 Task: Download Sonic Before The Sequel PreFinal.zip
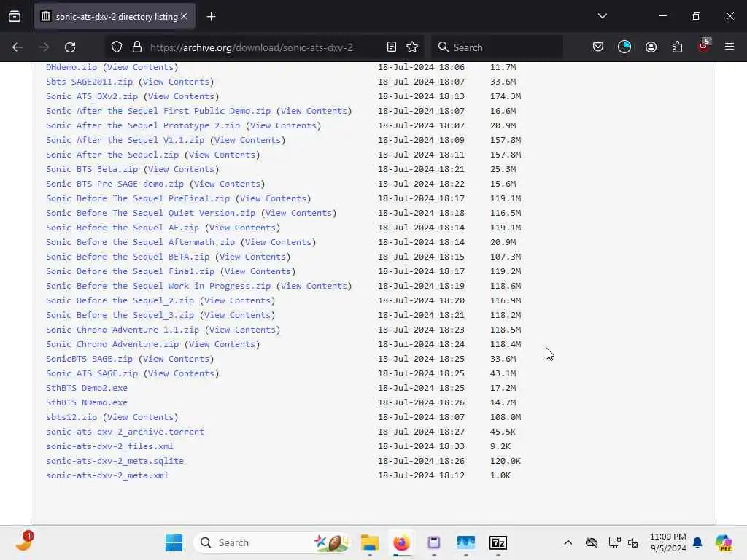pos(138,198)
